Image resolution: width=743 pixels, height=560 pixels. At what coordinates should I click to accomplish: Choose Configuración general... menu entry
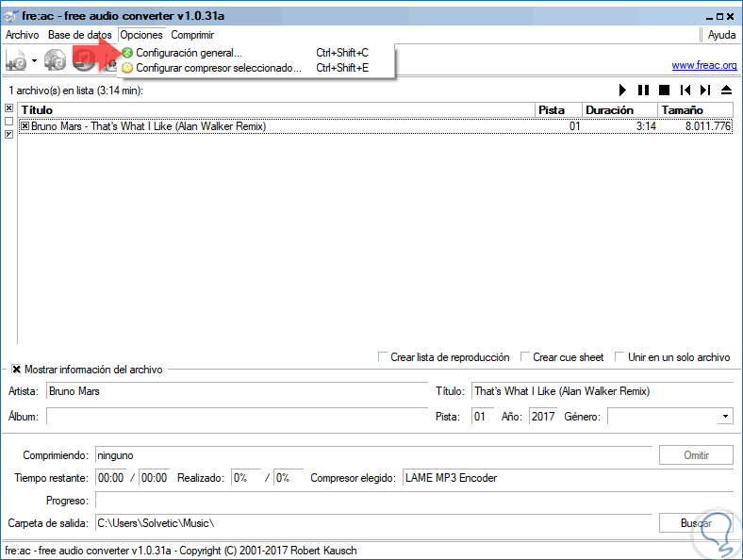click(x=256, y=53)
